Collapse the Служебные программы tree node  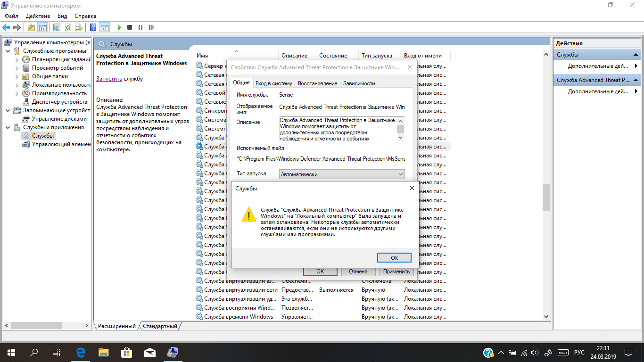8,51
